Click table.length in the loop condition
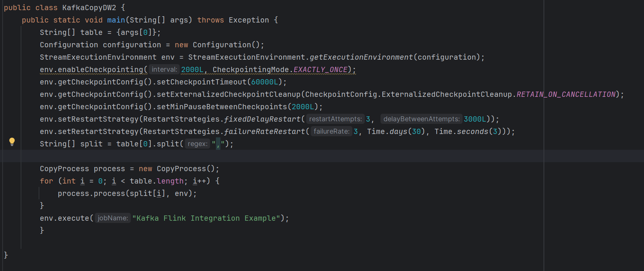644x271 pixels. pos(157,181)
